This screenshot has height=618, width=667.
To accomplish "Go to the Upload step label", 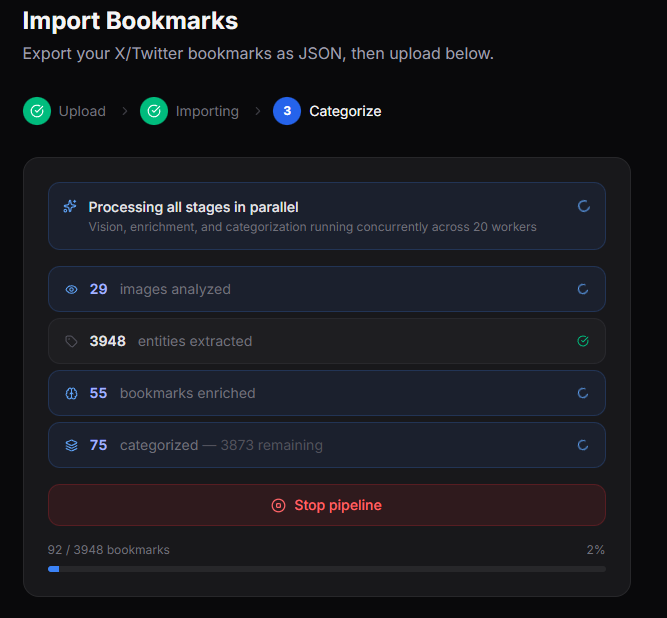I will 82,111.
